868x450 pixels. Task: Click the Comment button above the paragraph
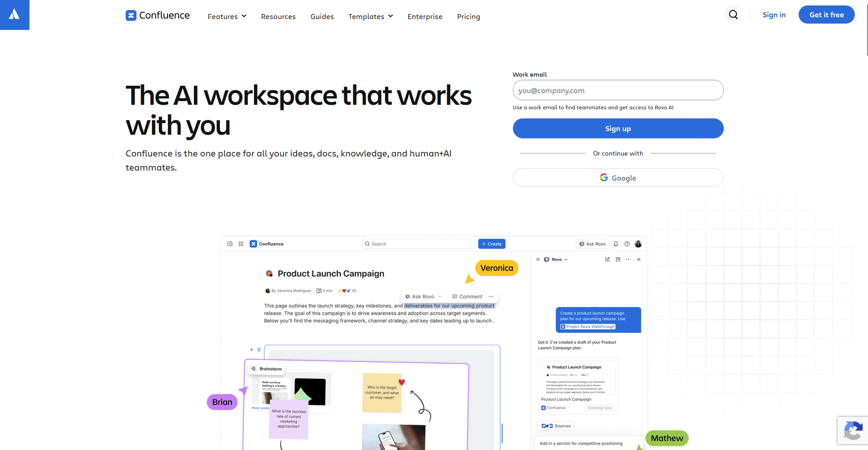pos(468,297)
